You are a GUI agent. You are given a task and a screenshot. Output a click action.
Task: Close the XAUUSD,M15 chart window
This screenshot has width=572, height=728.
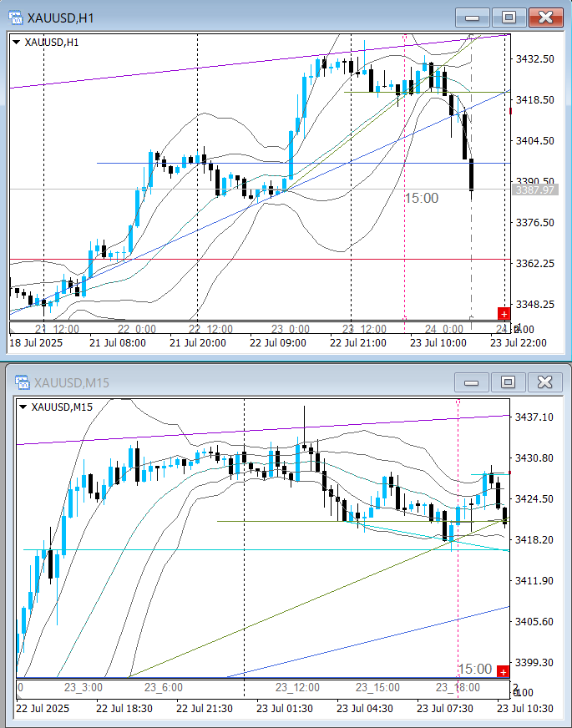[544, 382]
